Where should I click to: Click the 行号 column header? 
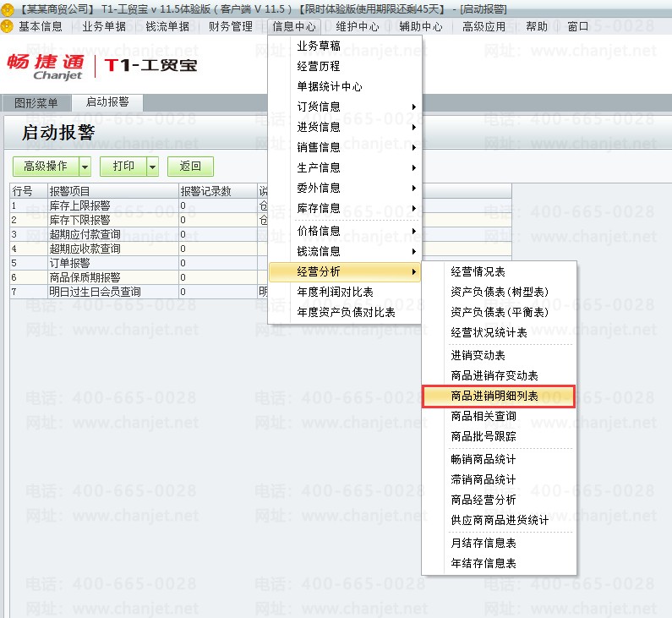point(28,191)
